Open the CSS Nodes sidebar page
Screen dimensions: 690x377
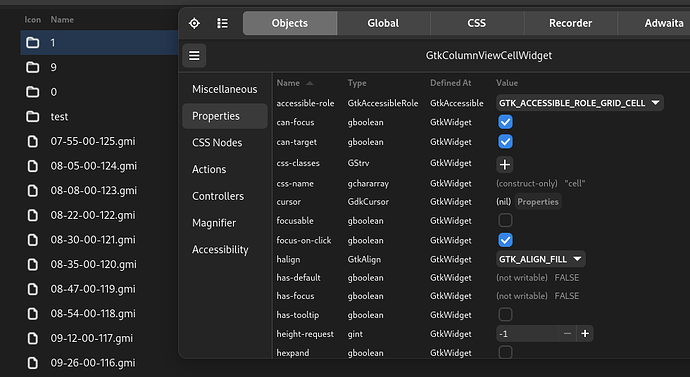click(217, 143)
